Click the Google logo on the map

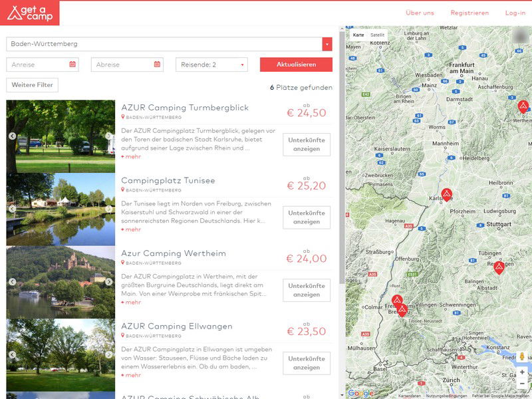[361, 393]
